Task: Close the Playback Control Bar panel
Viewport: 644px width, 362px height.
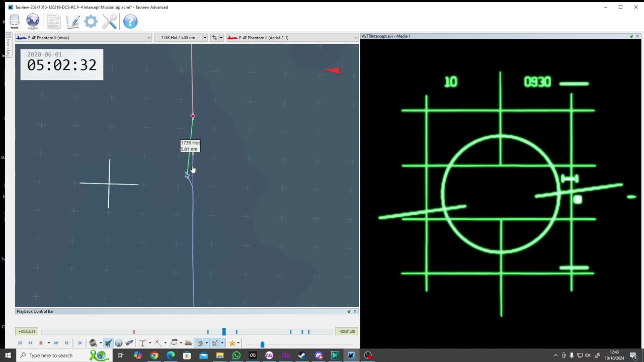Action: [x=355, y=312]
